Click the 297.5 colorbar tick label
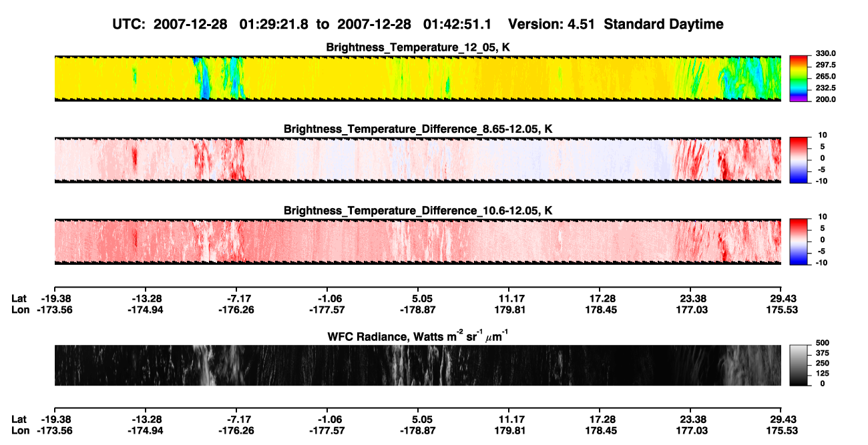The height and width of the screenshot is (445, 868). [825, 65]
